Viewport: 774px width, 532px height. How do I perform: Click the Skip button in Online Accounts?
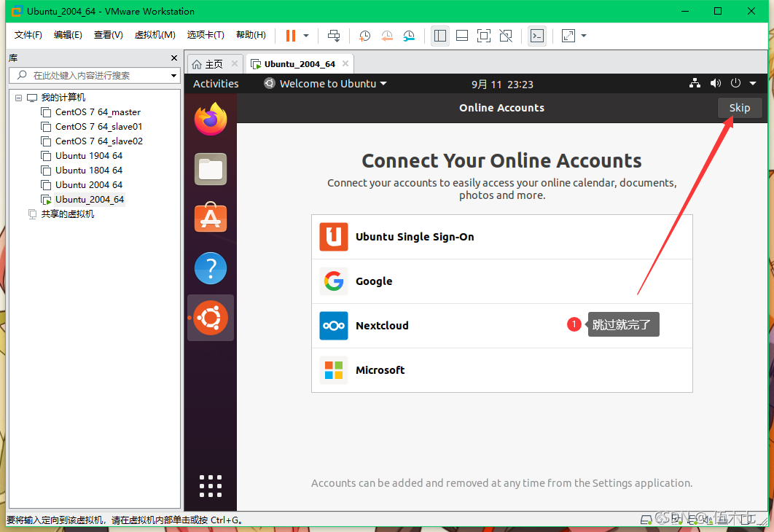pos(739,108)
